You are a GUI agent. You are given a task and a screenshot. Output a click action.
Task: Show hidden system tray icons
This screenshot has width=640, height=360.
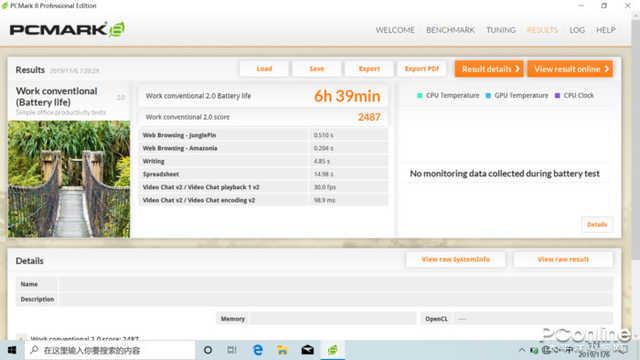(x=522, y=350)
